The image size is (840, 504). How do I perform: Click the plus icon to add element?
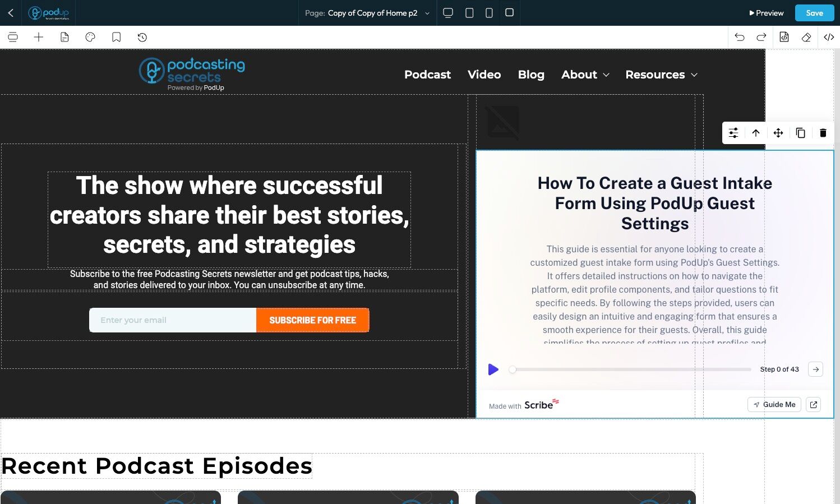click(39, 37)
